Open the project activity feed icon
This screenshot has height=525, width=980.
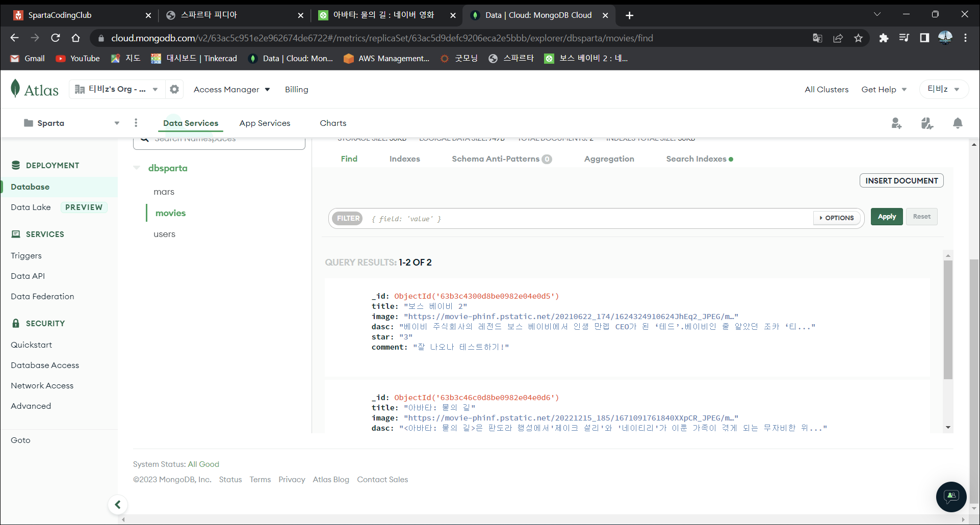927,123
